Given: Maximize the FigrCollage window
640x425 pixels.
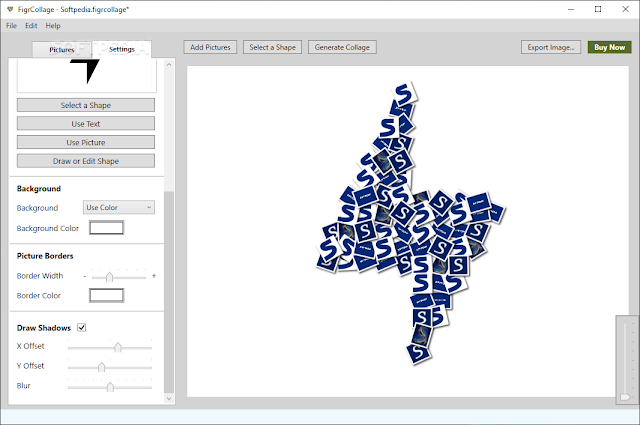Looking at the screenshot, I should [598, 9].
